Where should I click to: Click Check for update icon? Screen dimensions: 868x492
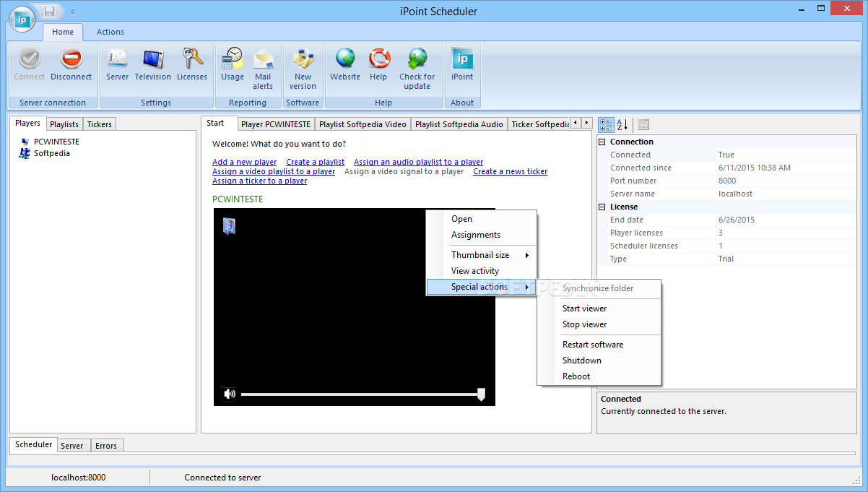tap(417, 59)
